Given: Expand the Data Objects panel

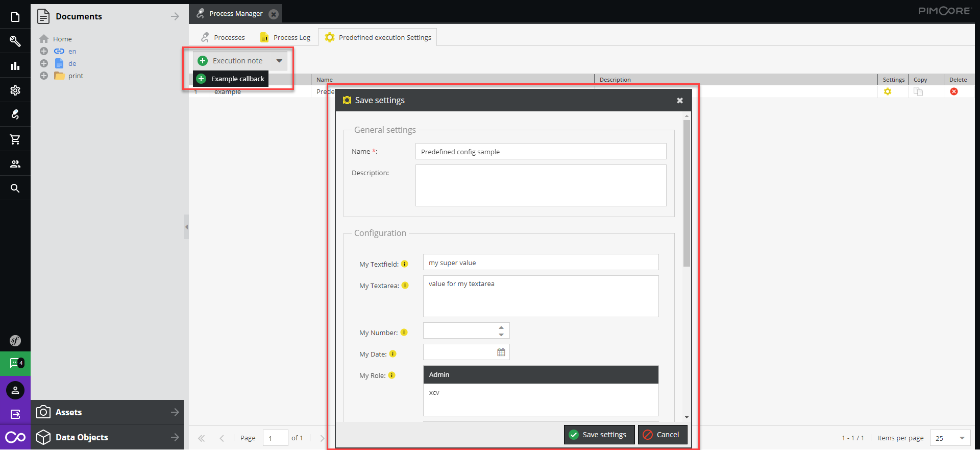Looking at the screenshot, I should (175, 437).
